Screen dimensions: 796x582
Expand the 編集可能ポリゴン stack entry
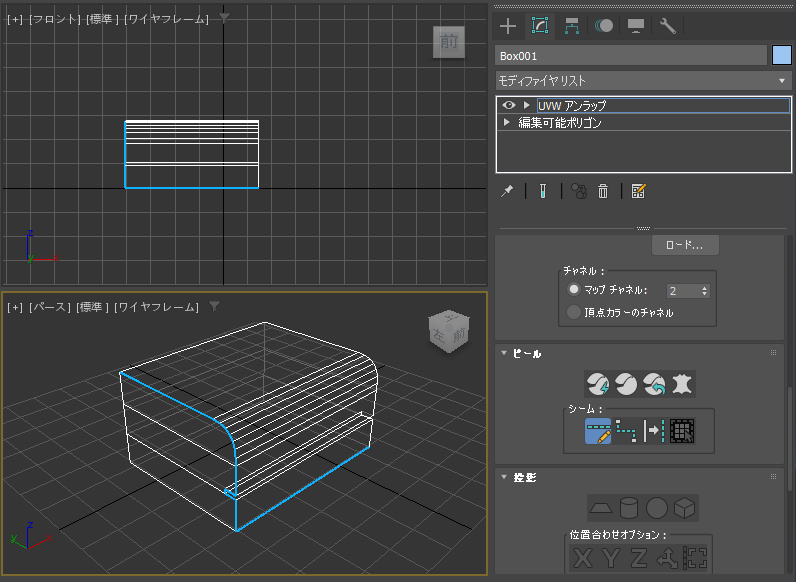click(x=506, y=122)
